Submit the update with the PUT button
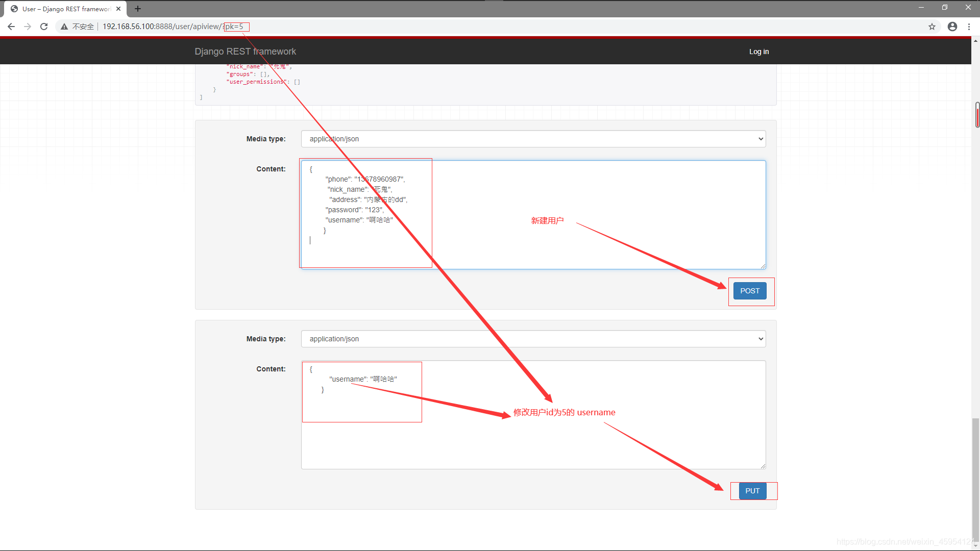 pos(752,491)
